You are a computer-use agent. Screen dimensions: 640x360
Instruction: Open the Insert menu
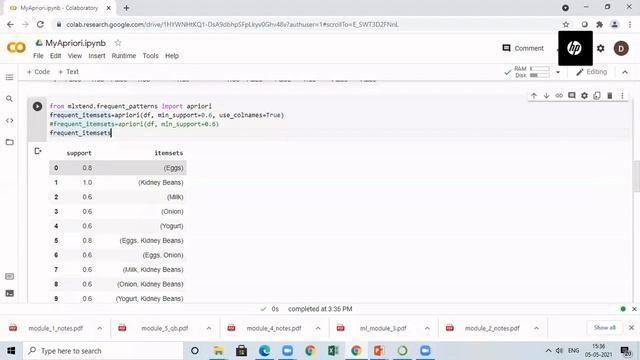pyautogui.click(x=97, y=56)
